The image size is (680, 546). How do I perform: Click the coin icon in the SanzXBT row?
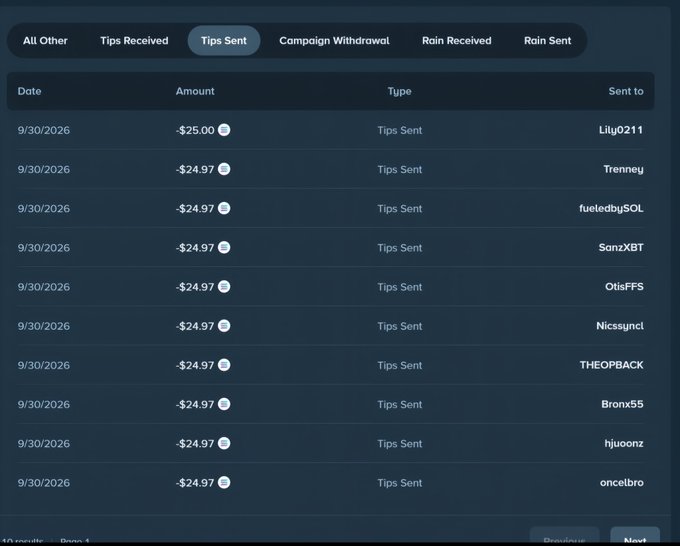[x=224, y=247]
